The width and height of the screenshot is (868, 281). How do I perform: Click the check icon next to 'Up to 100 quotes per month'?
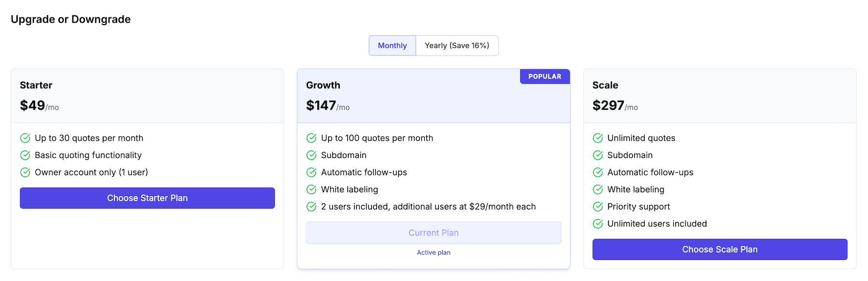pyautogui.click(x=311, y=138)
